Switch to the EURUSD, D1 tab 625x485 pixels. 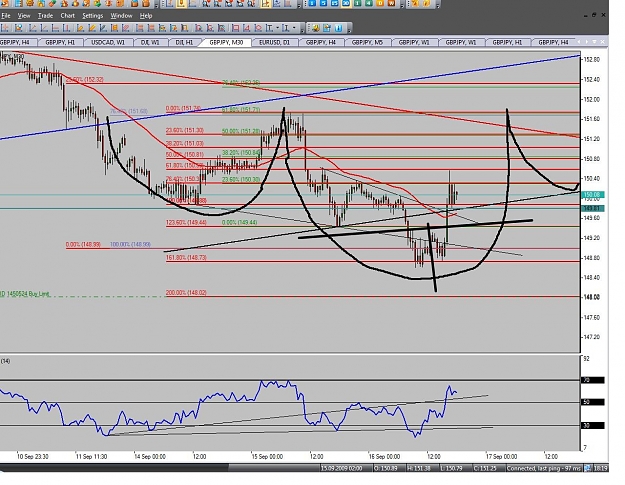point(274,42)
